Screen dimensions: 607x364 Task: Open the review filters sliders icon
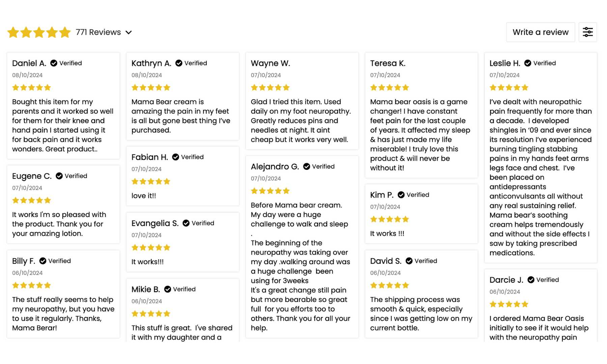587,32
